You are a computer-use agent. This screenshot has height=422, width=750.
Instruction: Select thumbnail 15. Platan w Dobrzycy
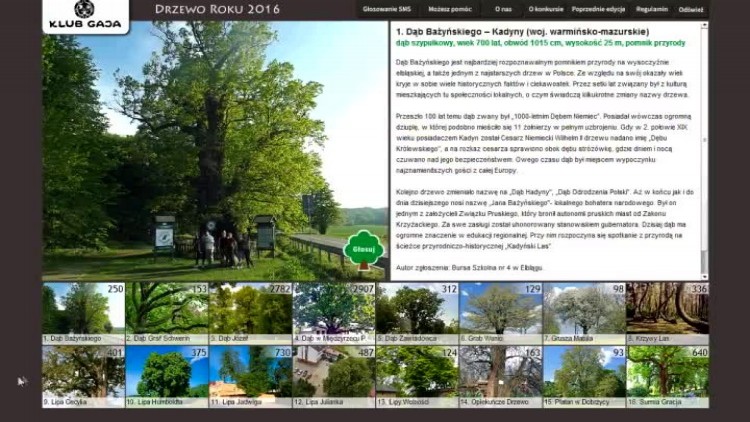point(584,377)
